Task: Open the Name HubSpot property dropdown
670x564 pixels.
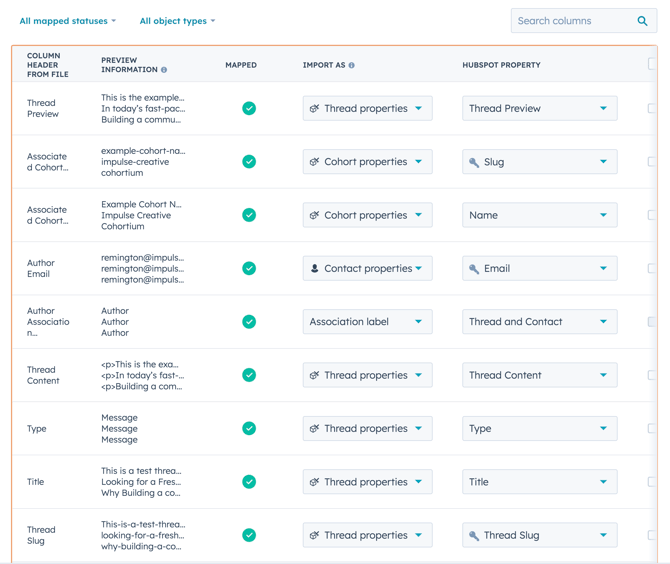Action: click(x=539, y=215)
